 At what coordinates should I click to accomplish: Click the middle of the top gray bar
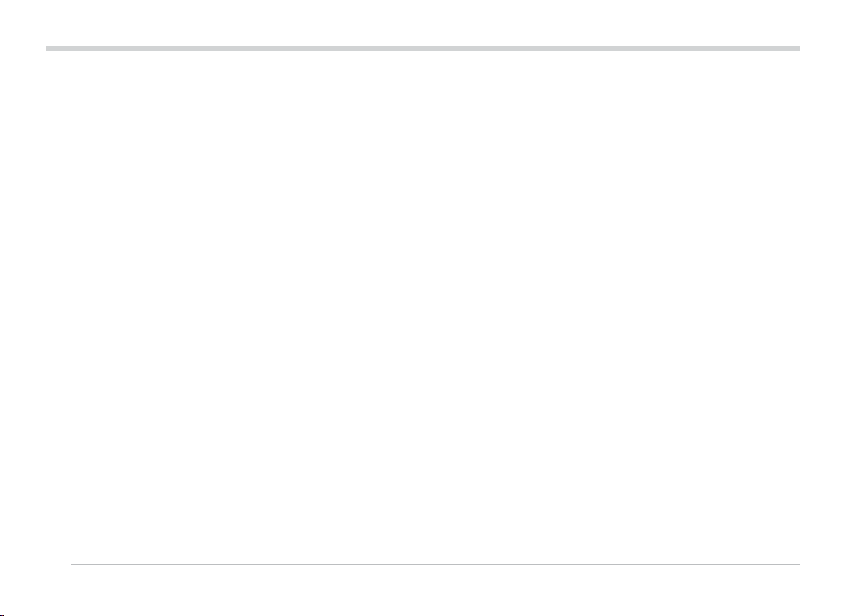pyautogui.click(x=423, y=48)
